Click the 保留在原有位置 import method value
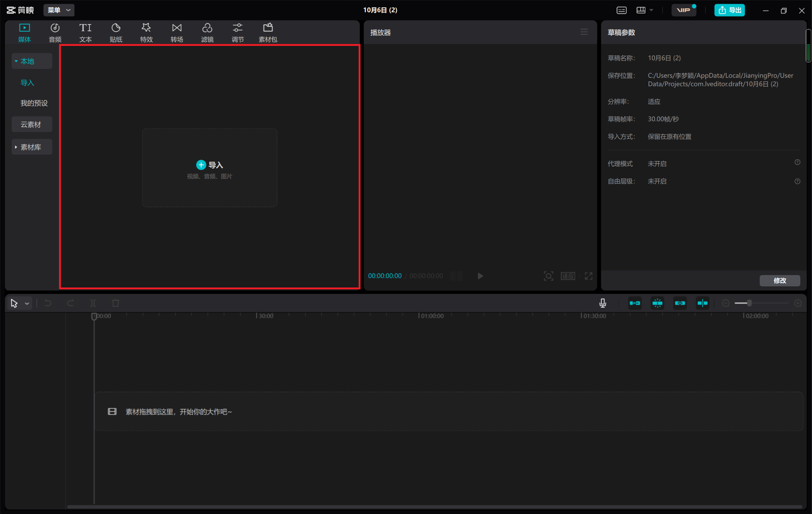 pyautogui.click(x=670, y=137)
